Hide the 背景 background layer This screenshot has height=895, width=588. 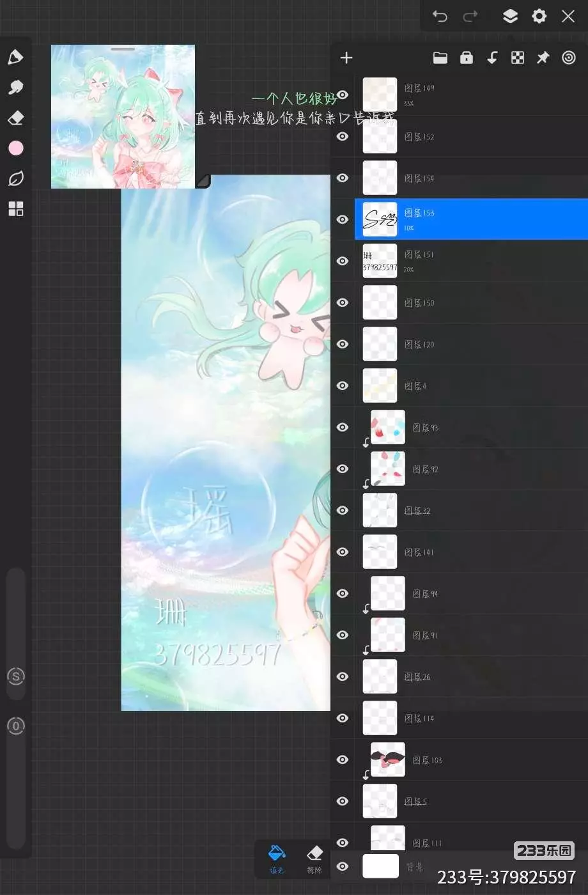pyautogui.click(x=343, y=866)
